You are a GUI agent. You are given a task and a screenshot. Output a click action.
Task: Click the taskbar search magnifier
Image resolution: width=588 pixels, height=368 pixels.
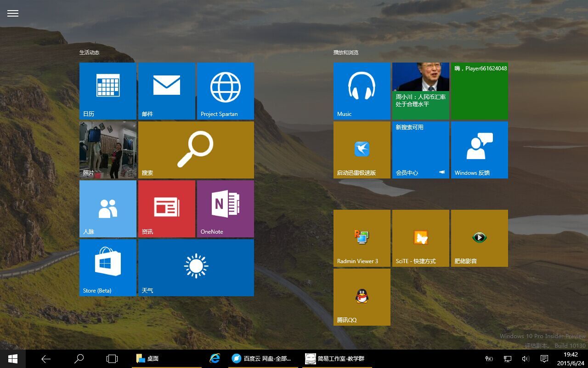pos(79,359)
